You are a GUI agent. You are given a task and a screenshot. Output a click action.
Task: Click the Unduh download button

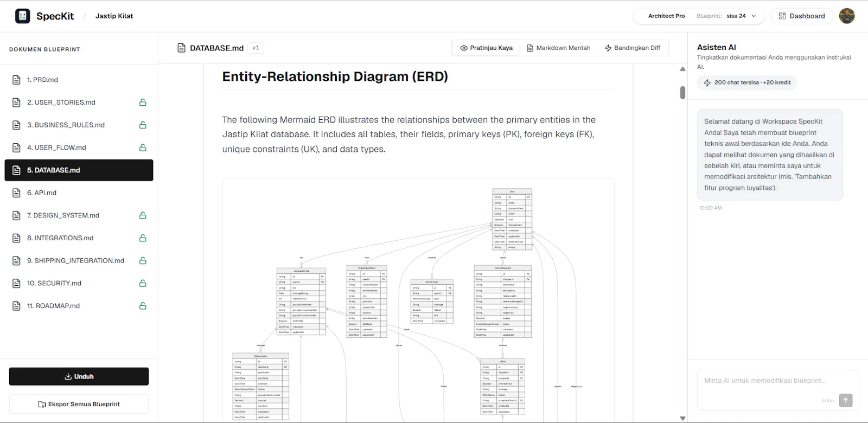(x=79, y=376)
